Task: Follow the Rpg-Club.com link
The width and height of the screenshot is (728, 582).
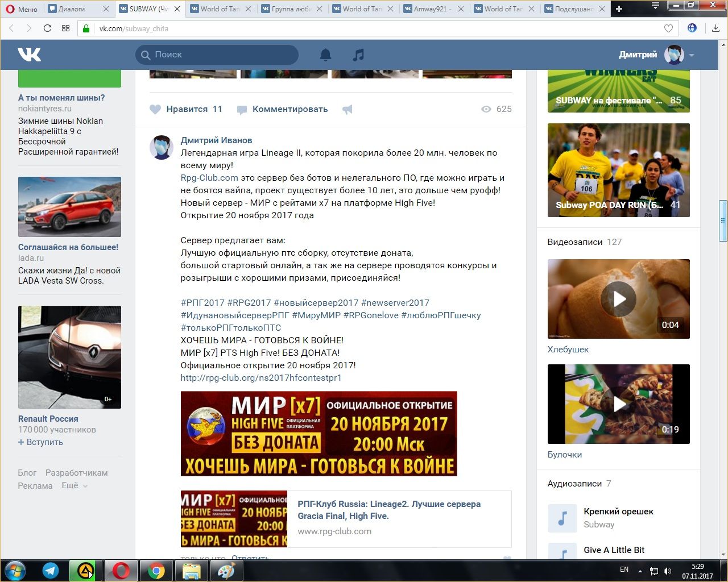Action: 209,178
